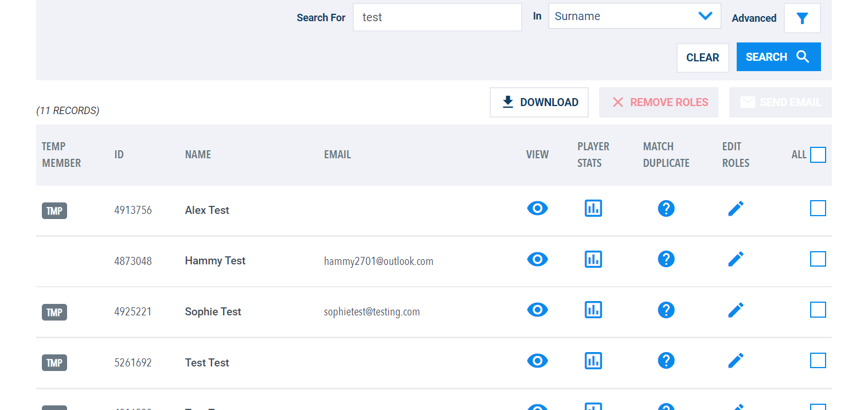The image size is (868, 410).
Task: View Test Test's record via eye icon
Action: pos(537,361)
